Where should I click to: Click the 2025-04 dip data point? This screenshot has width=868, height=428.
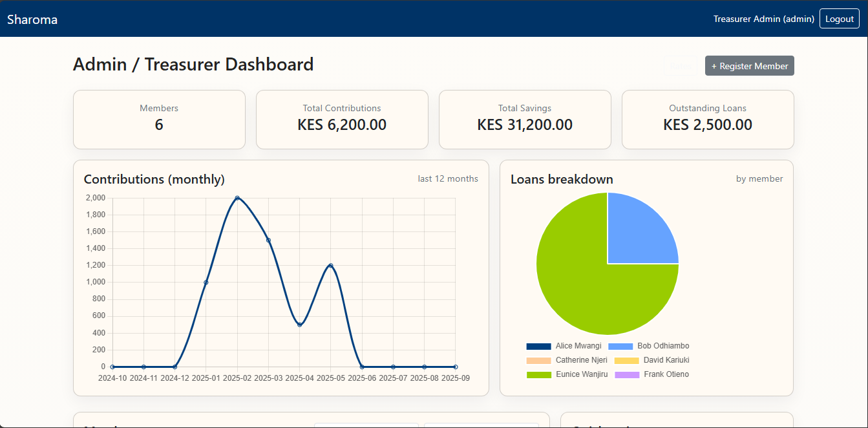(299, 325)
